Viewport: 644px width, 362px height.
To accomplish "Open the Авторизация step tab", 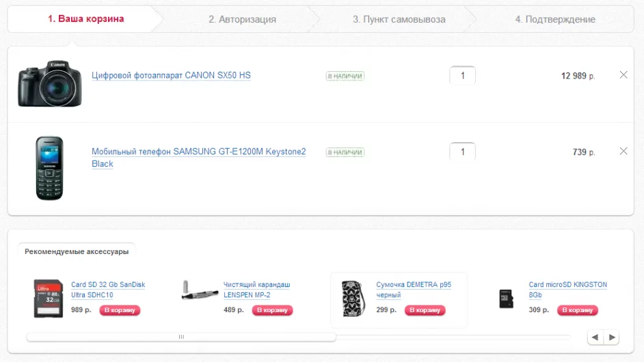I will (x=242, y=19).
